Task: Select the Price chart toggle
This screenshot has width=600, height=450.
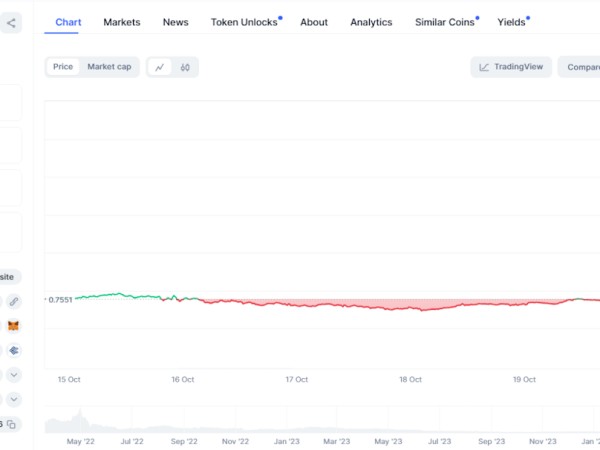Action: (63, 67)
